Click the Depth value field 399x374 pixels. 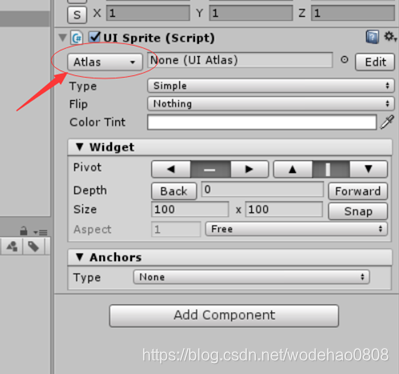pos(263,190)
